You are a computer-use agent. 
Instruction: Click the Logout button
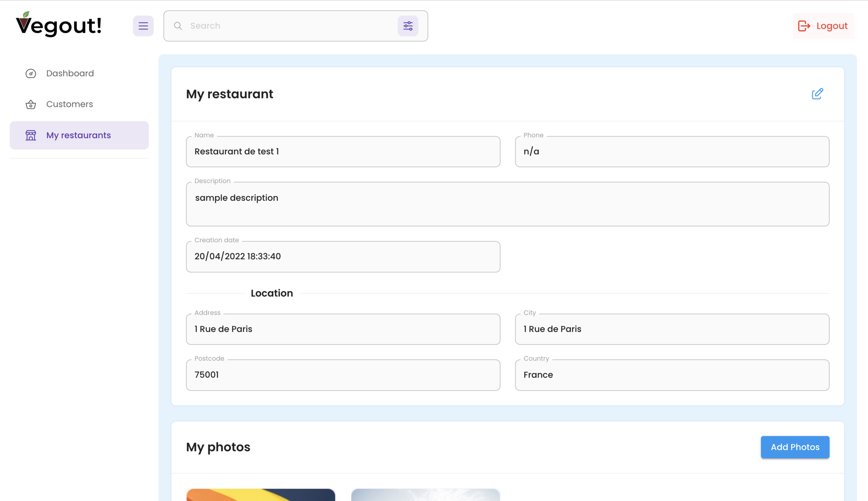click(x=823, y=26)
